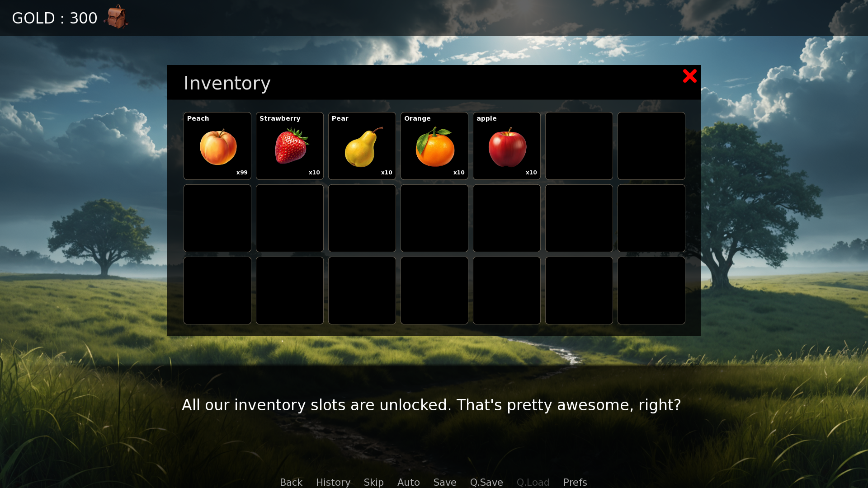The height and width of the screenshot is (488, 868).
Task: Select the Strawberry item slot
Action: [x=290, y=146]
